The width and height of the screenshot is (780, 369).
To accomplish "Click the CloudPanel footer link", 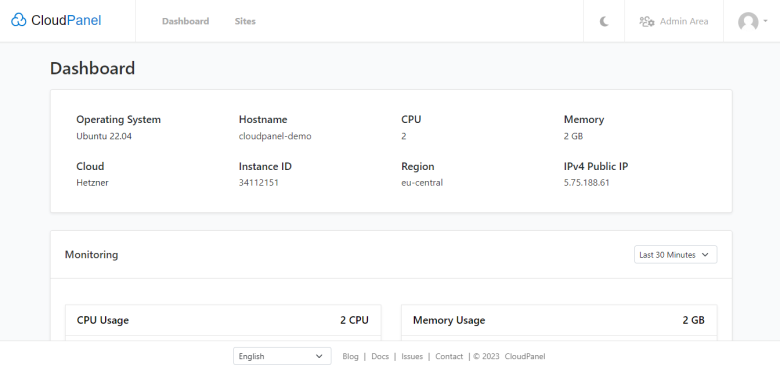I will 525,357.
